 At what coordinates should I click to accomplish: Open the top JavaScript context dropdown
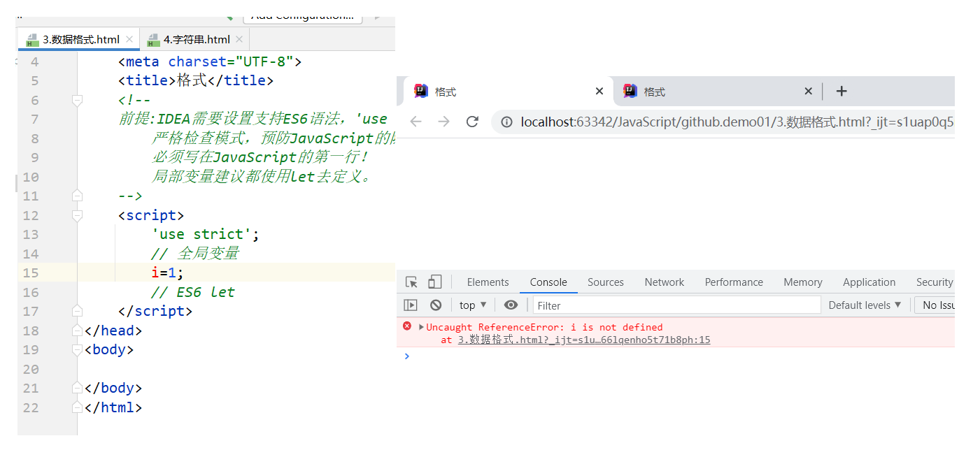click(474, 305)
